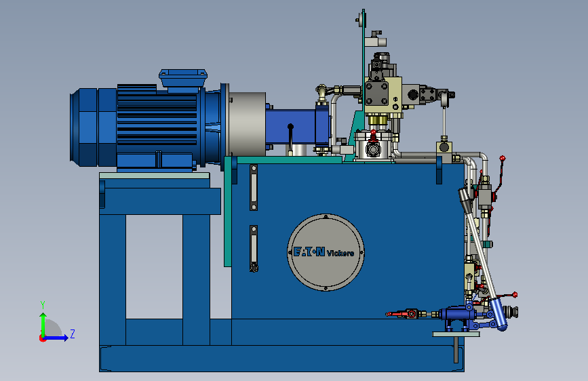Click the blue Z axis arrow of the triad
588x381 pixels.
[56, 338]
